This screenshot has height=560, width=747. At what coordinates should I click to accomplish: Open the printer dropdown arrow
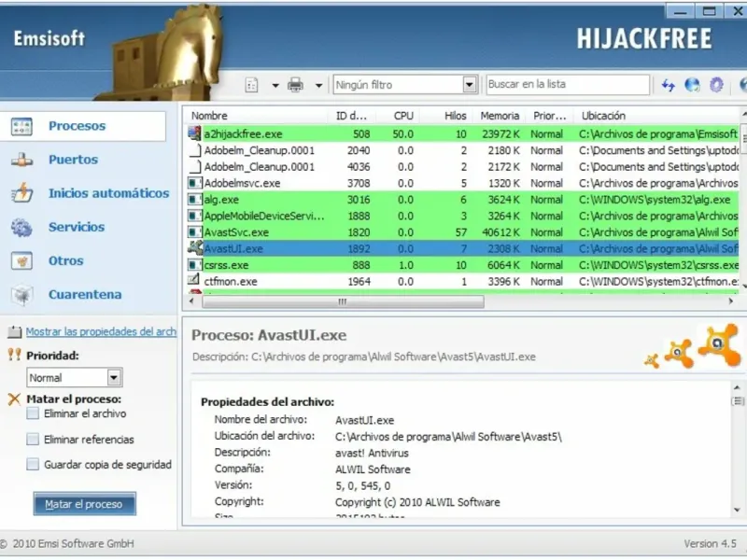click(318, 86)
